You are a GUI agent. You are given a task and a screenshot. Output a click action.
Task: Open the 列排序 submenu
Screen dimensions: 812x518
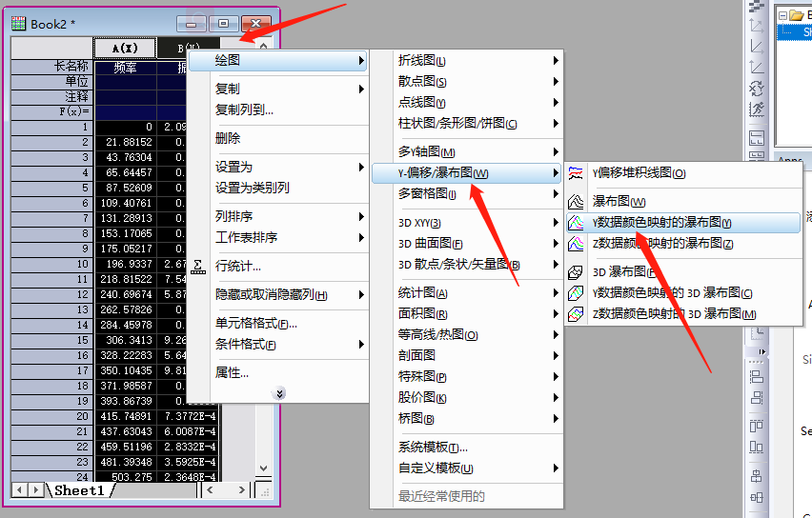(x=277, y=216)
